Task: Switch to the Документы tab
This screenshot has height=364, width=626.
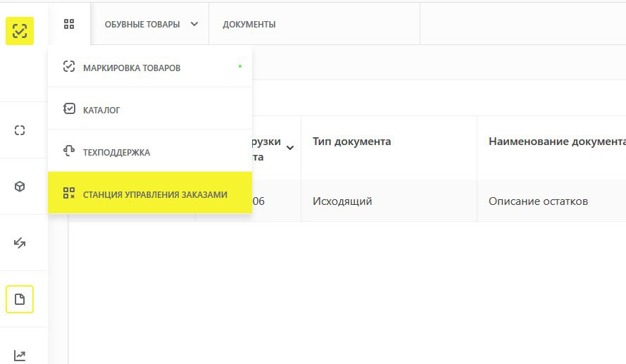Action: click(249, 25)
